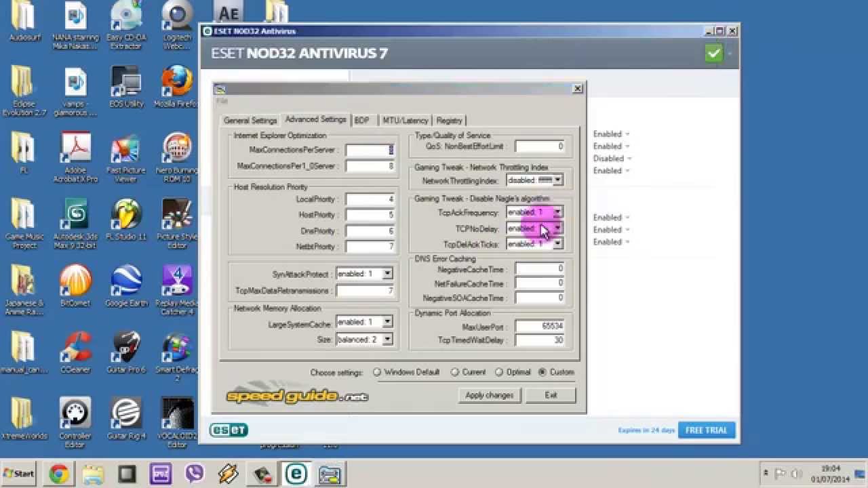Open the SynAttackProtect dropdown
This screenshot has width=868, height=488.
(387, 274)
